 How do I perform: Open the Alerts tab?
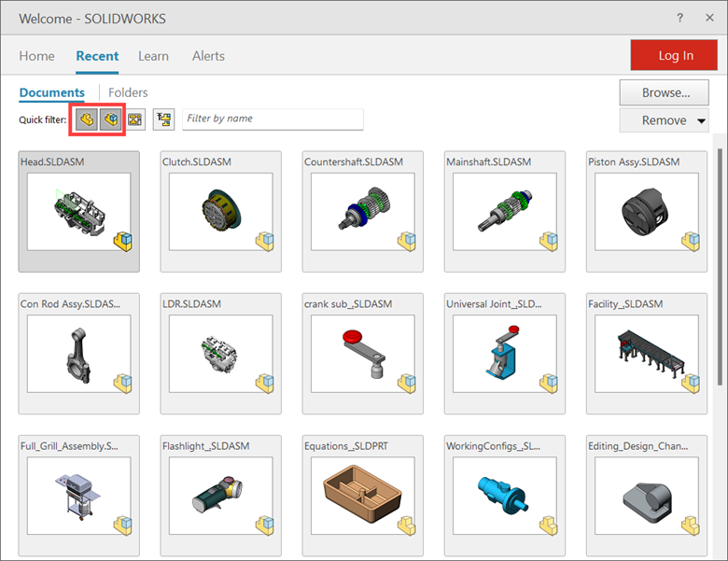tap(208, 56)
